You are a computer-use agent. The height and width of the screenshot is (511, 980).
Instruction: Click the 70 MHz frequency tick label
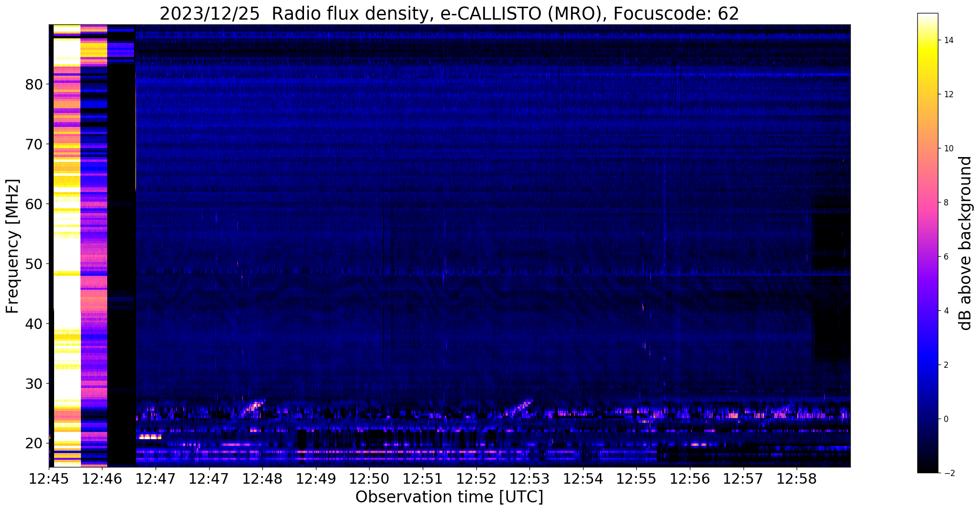click(34, 144)
